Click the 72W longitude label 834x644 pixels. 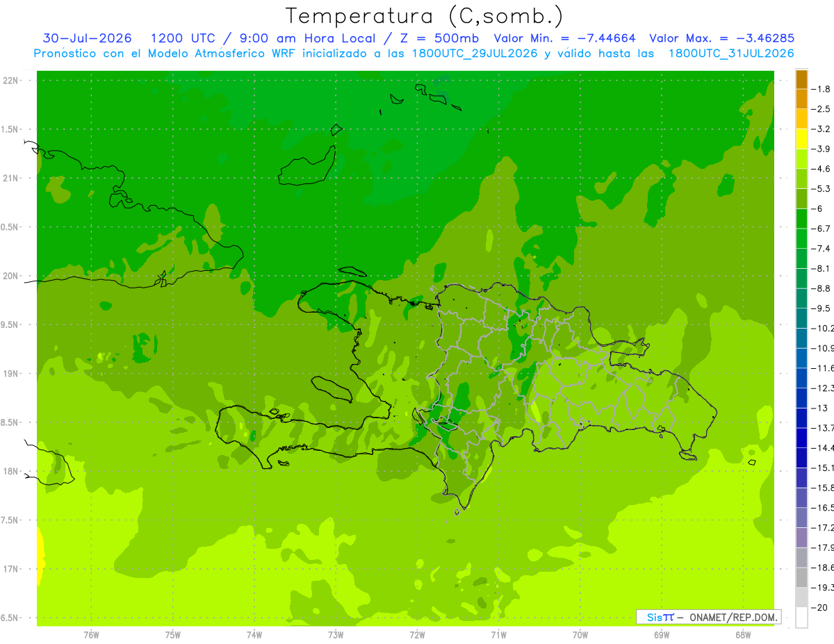(417, 635)
